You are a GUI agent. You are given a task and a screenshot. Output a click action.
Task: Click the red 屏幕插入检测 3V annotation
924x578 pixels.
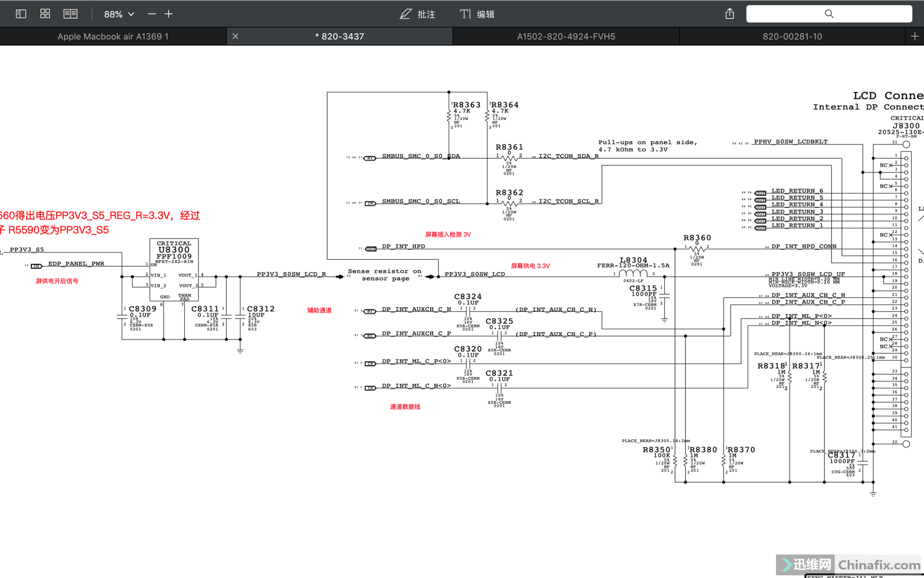coord(448,235)
